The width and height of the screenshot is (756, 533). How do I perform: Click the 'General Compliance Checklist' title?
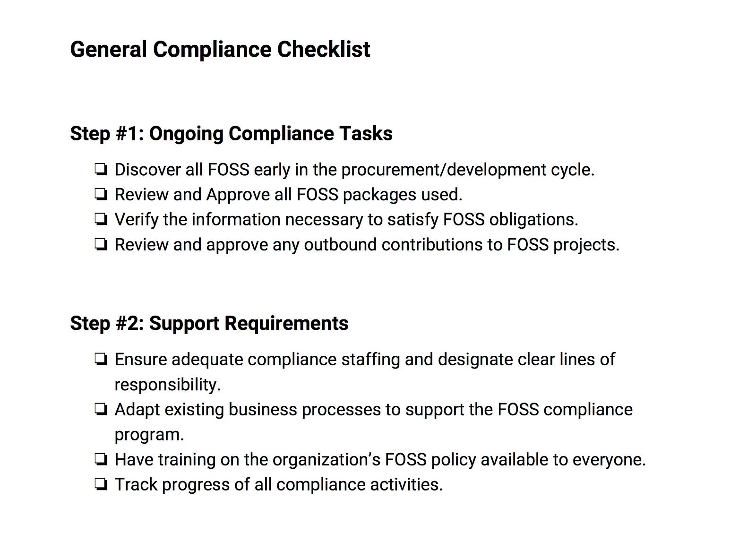220,50
